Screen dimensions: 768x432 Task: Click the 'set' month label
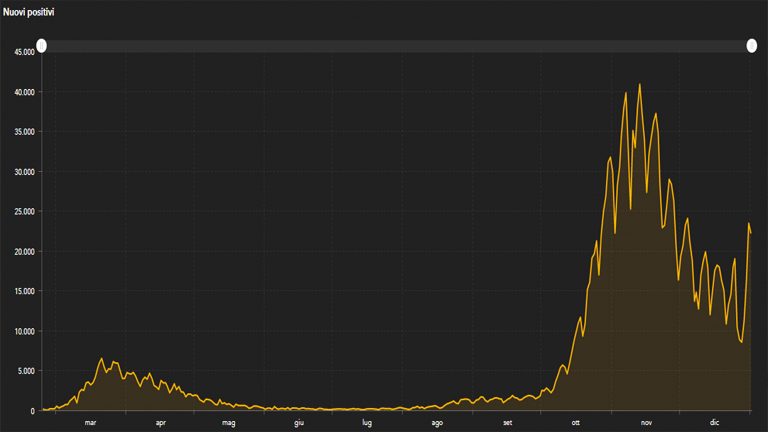click(x=507, y=422)
